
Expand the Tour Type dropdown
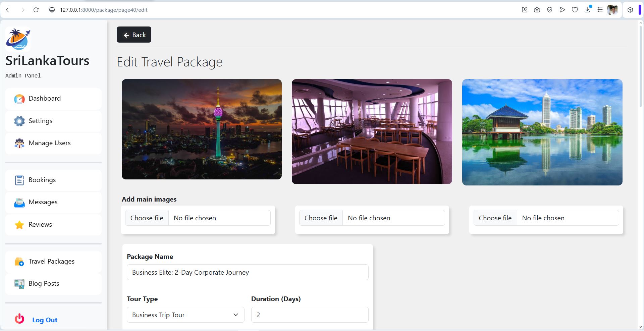click(185, 315)
